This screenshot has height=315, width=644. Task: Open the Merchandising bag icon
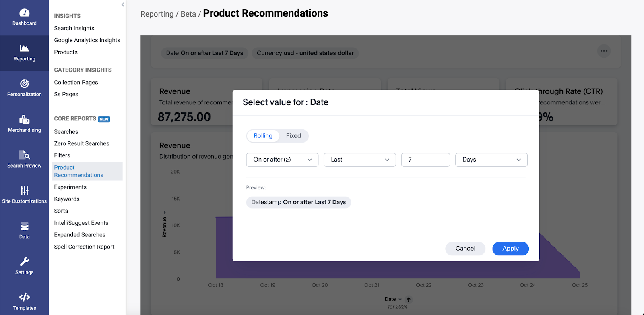(x=25, y=119)
